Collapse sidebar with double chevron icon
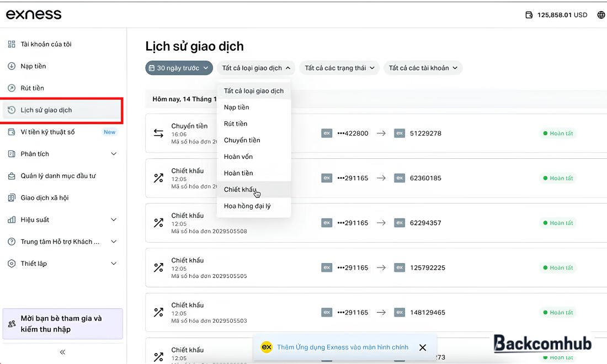This screenshot has width=607, height=364. pos(62,352)
